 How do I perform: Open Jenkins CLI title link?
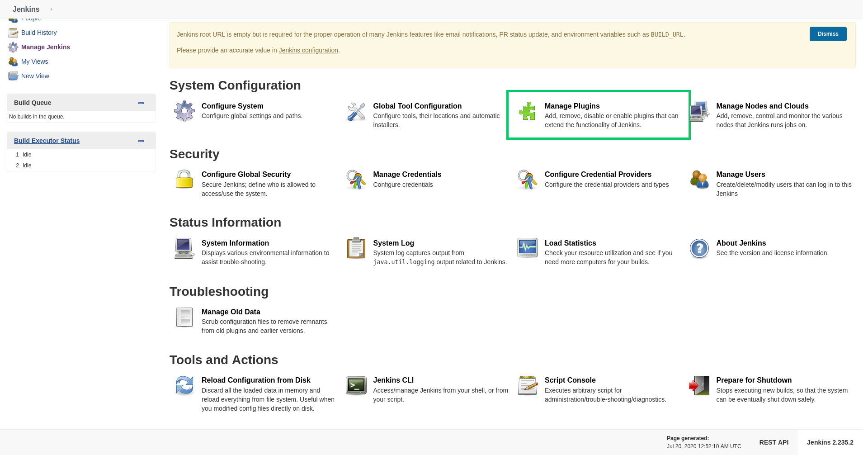tap(393, 380)
